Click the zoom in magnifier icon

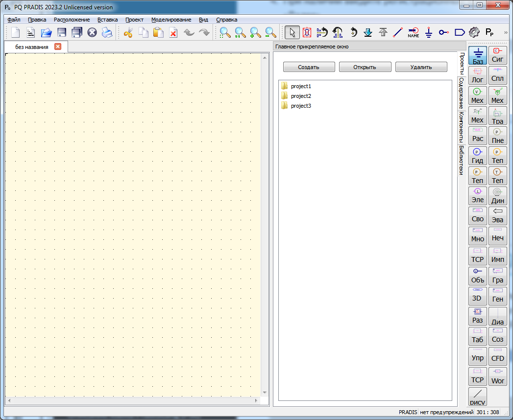(255, 33)
